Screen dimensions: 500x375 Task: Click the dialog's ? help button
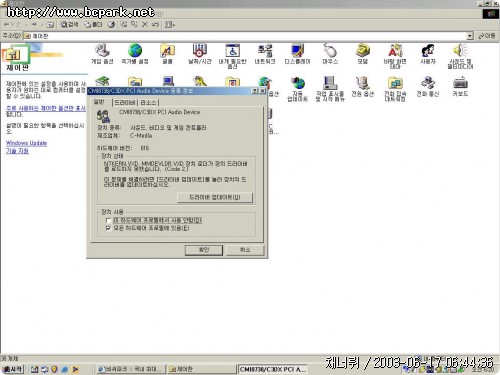coord(255,91)
